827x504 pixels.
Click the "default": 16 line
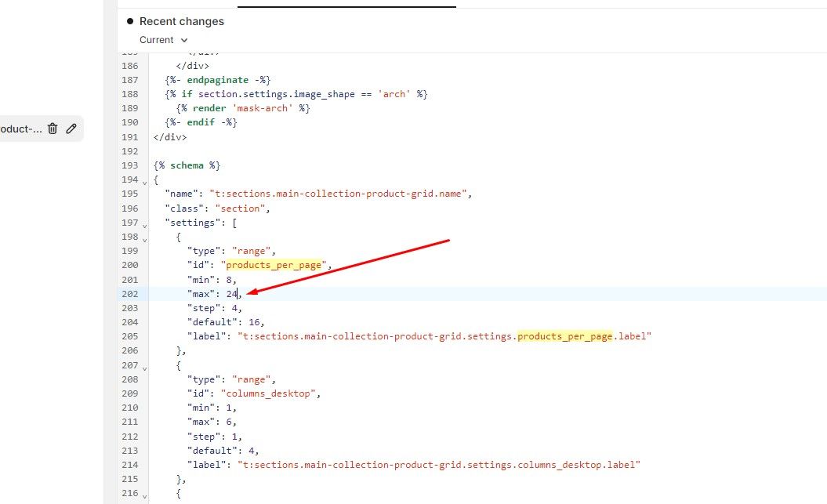click(226, 322)
